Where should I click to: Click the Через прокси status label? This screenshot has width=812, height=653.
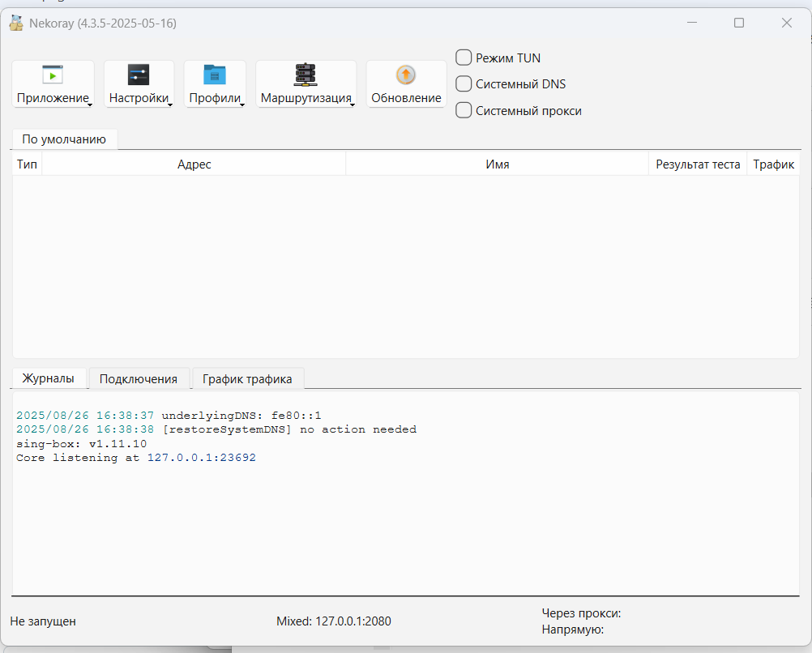(581, 613)
